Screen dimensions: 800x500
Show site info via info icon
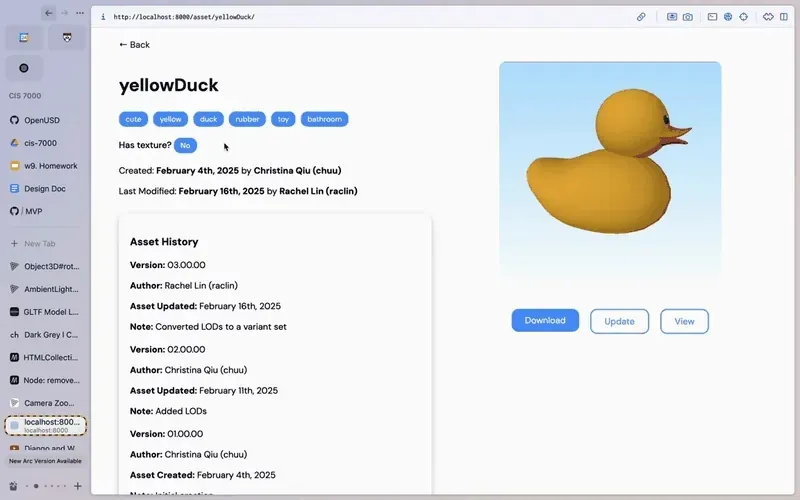click(103, 17)
